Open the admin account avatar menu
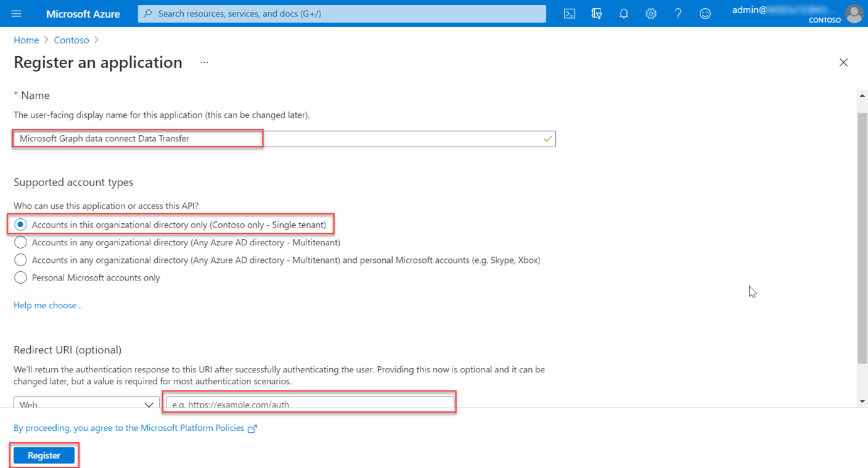Screen dimensions: 868x468 (854, 13)
